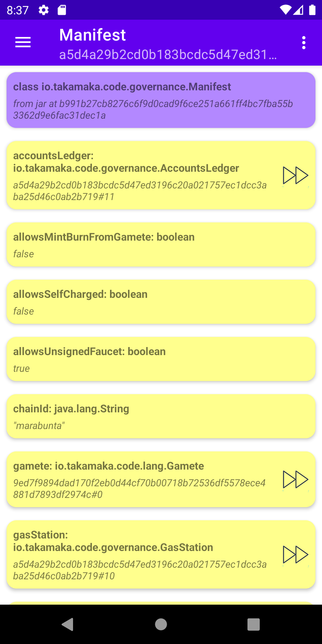322x644 pixels.
Task: Tap the forward arrows on accountsLedger
Action: pos(295,175)
